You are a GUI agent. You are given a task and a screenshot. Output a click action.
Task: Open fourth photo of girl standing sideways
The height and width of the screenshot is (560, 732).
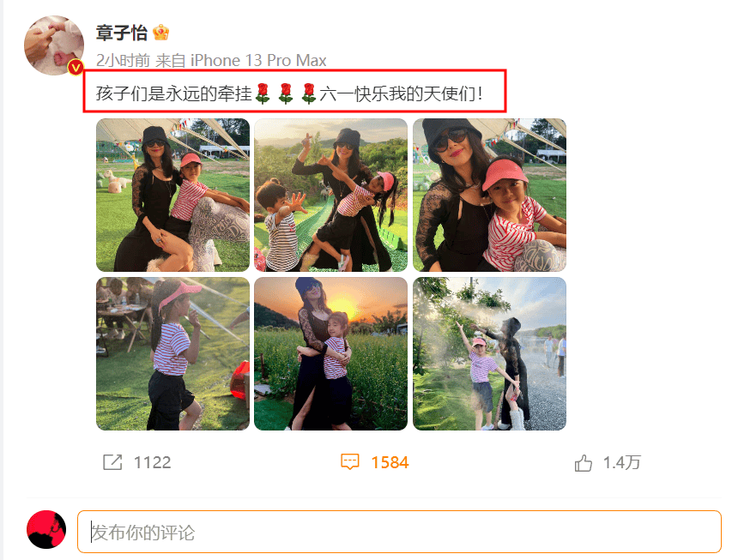(172, 353)
